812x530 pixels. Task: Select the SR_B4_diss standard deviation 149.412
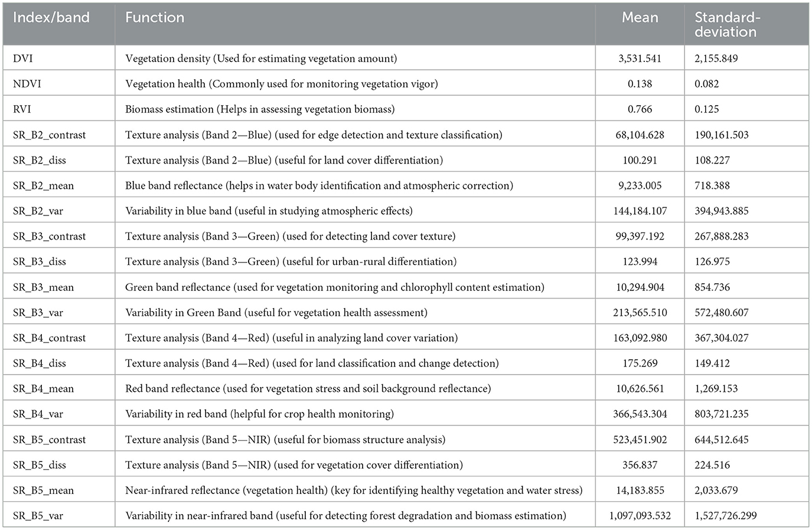coord(712,363)
